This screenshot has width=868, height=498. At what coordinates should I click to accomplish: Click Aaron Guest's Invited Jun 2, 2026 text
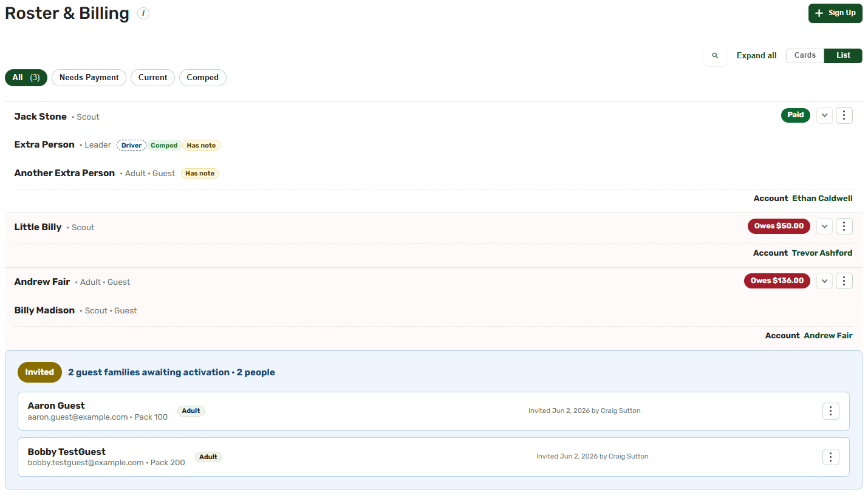[584, 411]
